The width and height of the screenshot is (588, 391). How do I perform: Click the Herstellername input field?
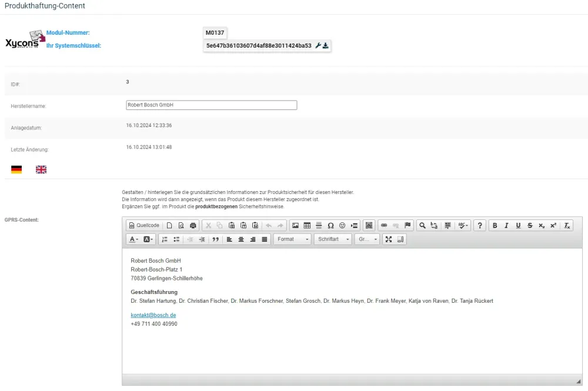click(x=212, y=105)
